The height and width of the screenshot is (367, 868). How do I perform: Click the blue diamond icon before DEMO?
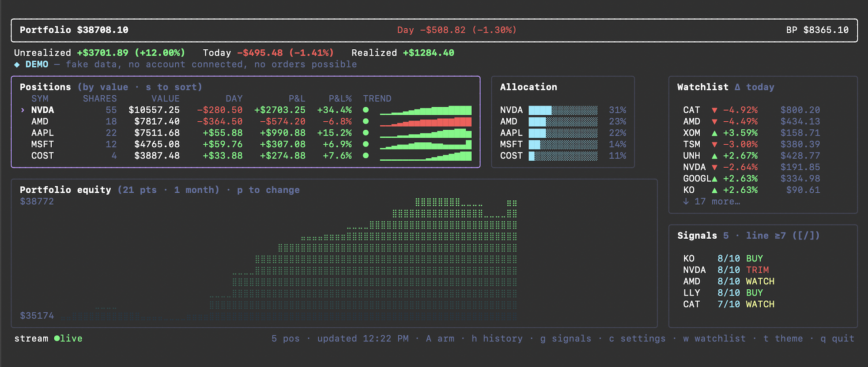[17, 64]
